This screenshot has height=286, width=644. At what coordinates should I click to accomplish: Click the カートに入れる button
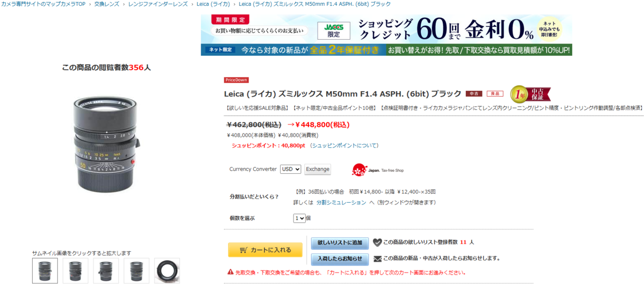[x=265, y=250]
